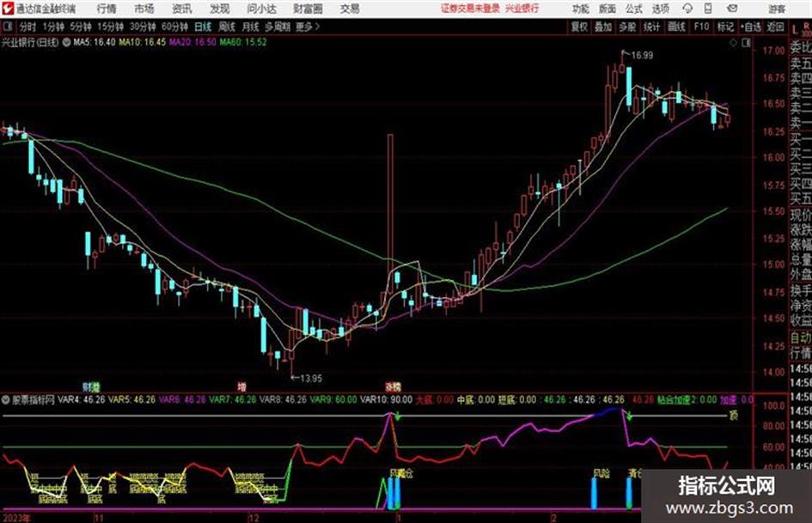Open the 交易 menu
This screenshot has height=523, width=812.
tap(350, 9)
